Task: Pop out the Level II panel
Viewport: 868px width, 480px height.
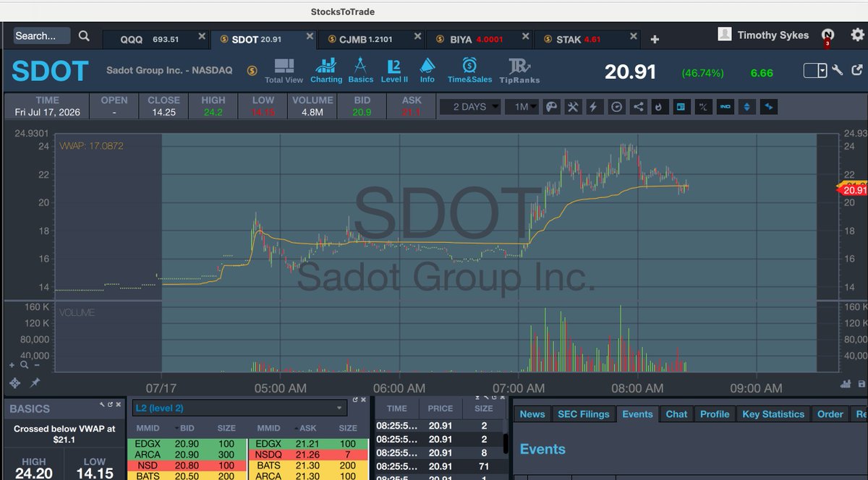Action: coord(355,399)
